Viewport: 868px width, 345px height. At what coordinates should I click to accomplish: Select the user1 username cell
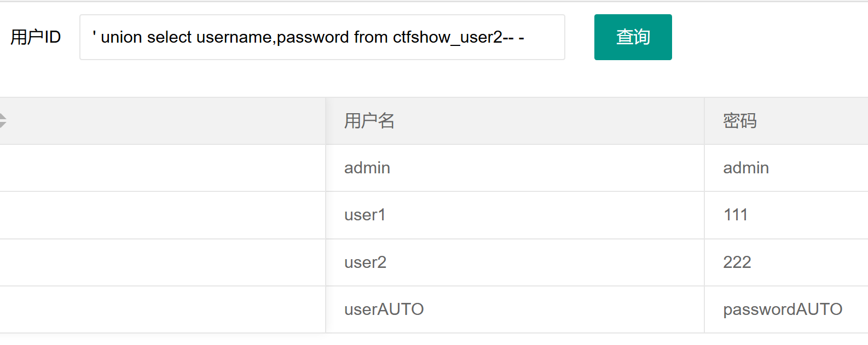coord(365,215)
